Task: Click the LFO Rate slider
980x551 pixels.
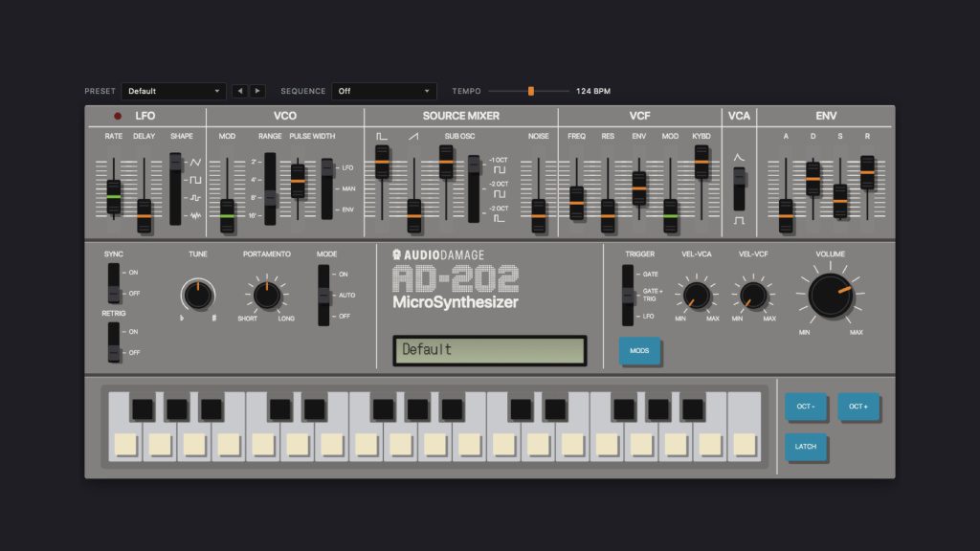Action: point(113,197)
